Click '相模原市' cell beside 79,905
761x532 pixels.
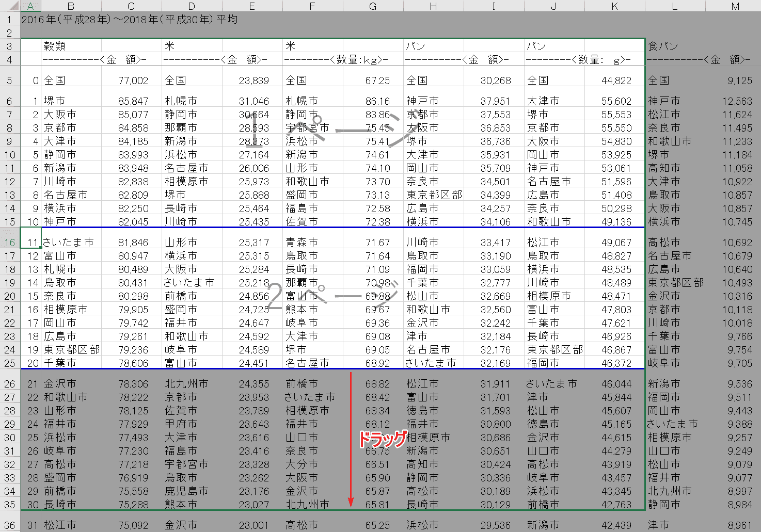(71, 310)
